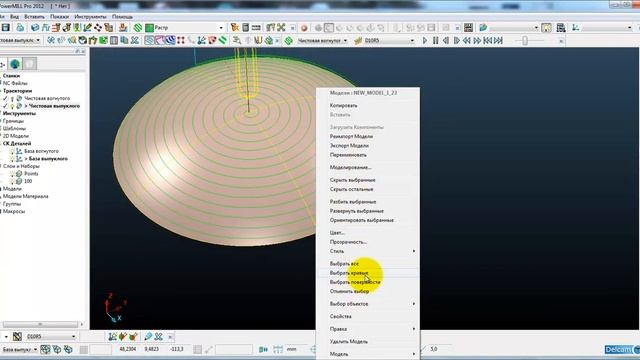640x360 pixels.
Task: Click the explorer horizontal scrollbar
Action: (40, 324)
